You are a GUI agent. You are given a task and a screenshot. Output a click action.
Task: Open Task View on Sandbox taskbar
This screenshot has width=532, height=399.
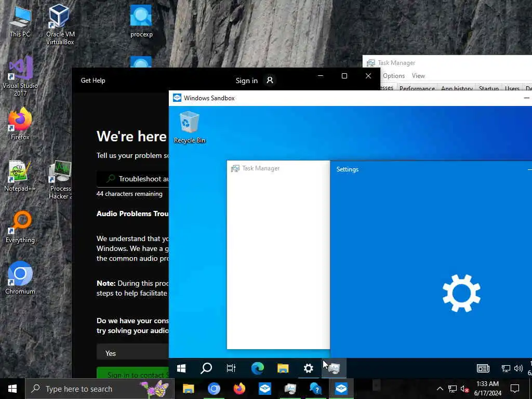[231, 368]
